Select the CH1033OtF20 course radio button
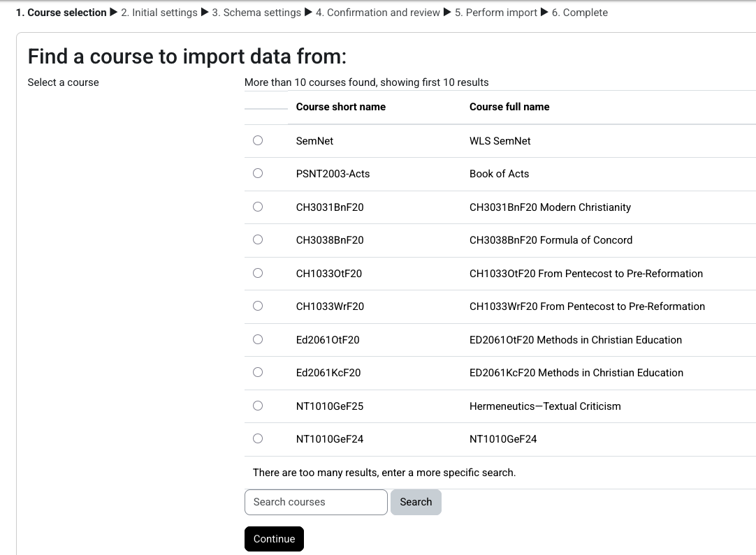The width and height of the screenshot is (756, 555). 258,273
